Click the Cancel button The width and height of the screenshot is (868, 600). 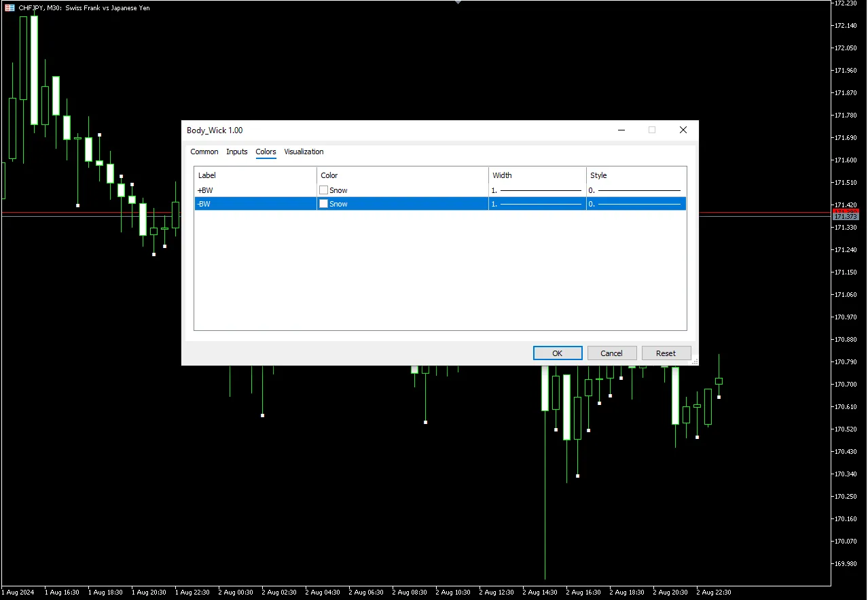point(611,353)
